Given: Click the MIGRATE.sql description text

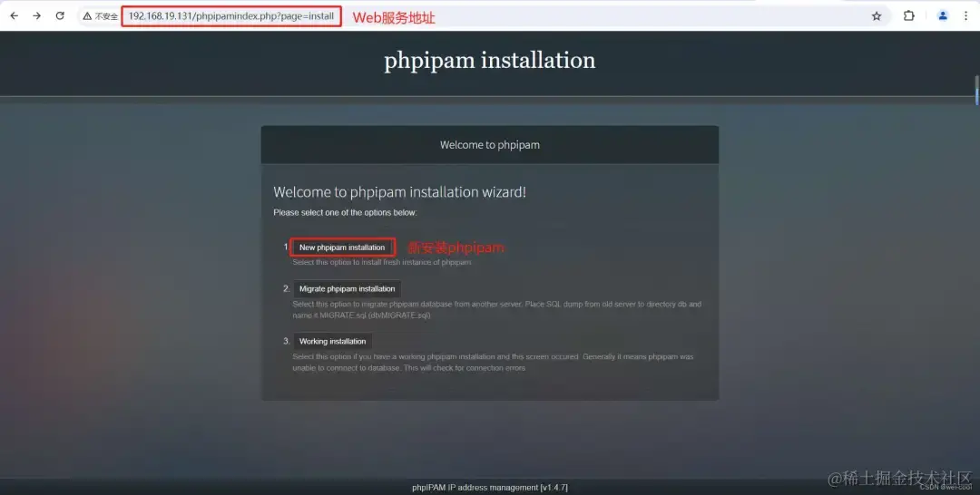Looking at the screenshot, I should pos(497,310).
